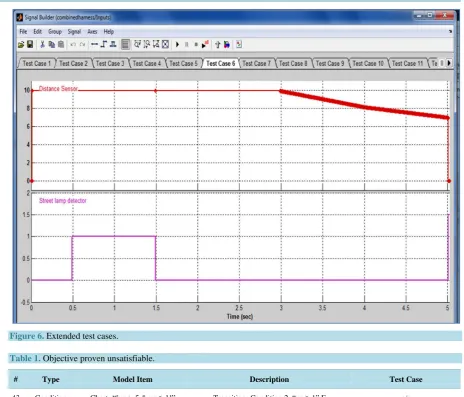Click the Description column header
Screen dimensions: 464x397
[x=269, y=379]
